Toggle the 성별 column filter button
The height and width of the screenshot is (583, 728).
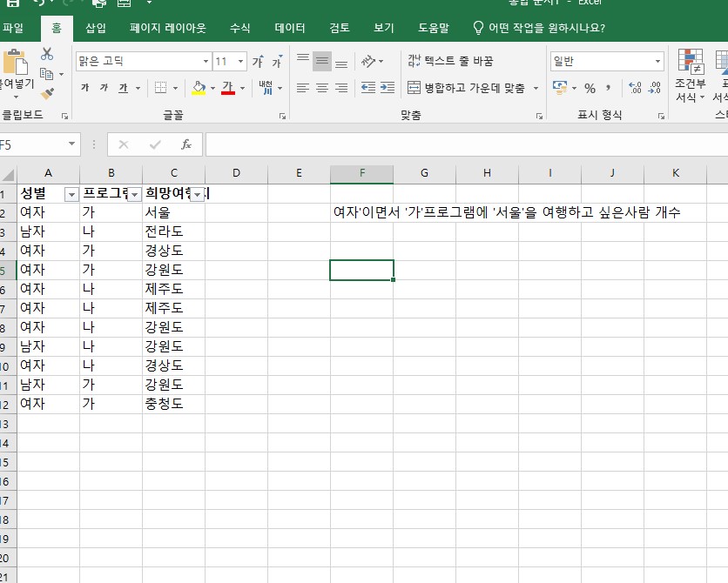coord(71,194)
